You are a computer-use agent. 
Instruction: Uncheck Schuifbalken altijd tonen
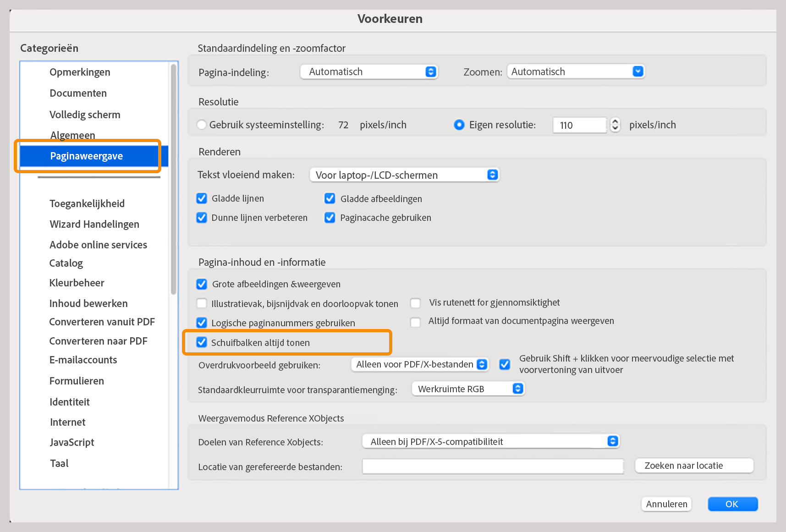coord(202,342)
